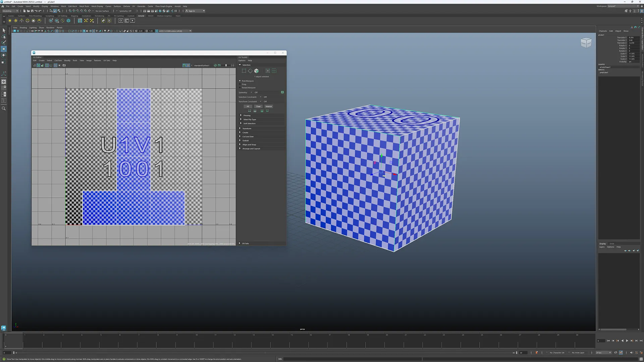
Task: Click the play render icon on the Arnold shelf
Action: click(x=132, y=21)
